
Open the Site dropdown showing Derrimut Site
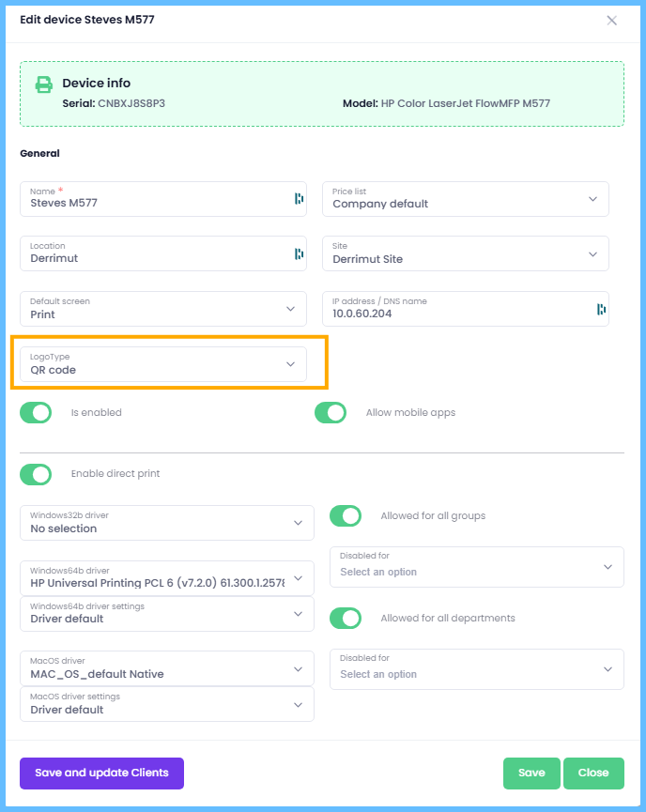[x=465, y=253]
